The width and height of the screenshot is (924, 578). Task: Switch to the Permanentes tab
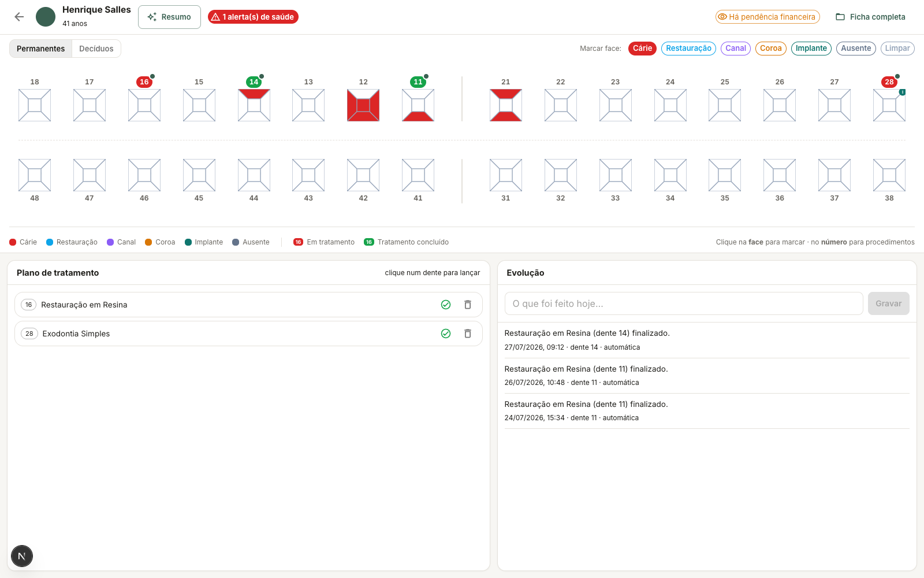coord(40,49)
